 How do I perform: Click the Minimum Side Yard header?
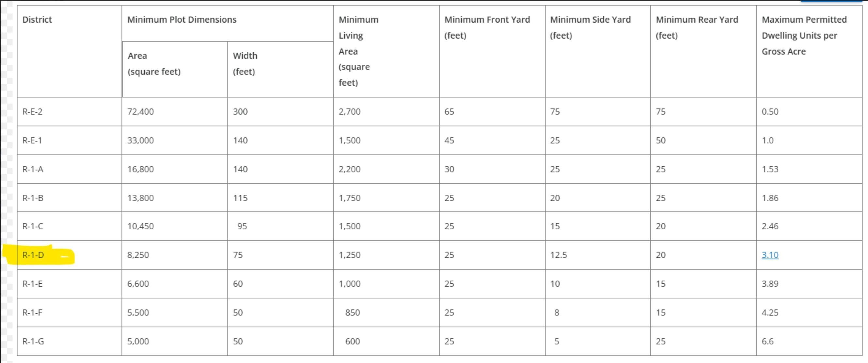[x=590, y=27]
